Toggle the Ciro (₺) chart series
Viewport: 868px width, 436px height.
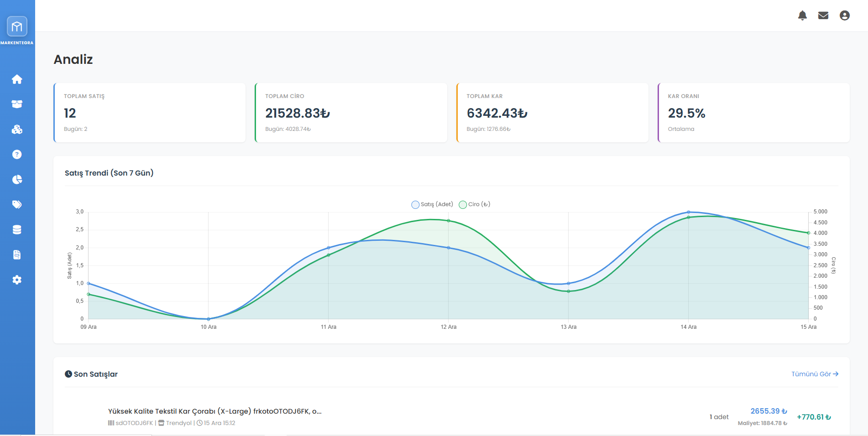475,204
